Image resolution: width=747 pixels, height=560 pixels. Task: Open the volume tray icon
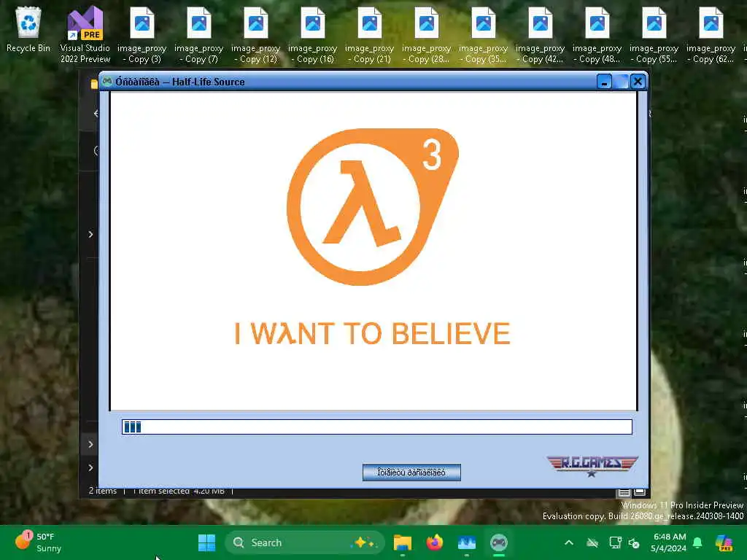pyautogui.click(x=634, y=542)
